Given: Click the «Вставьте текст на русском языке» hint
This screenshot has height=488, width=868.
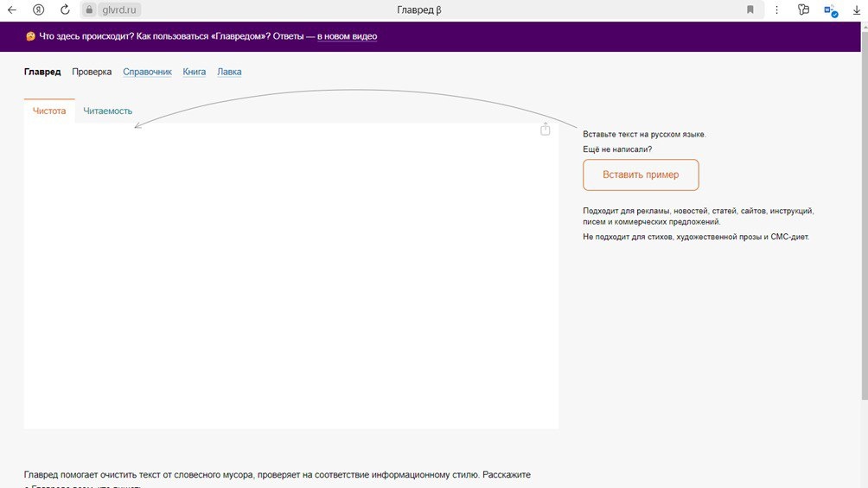Looking at the screenshot, I should pyautogui.click(x=644, y=135).
